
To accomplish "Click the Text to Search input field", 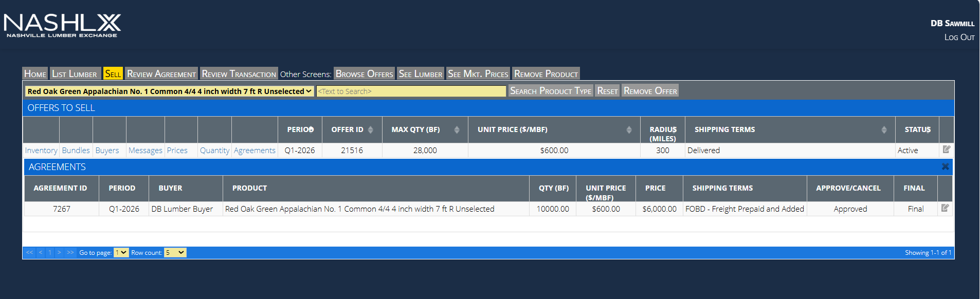I will click(411, 91).
